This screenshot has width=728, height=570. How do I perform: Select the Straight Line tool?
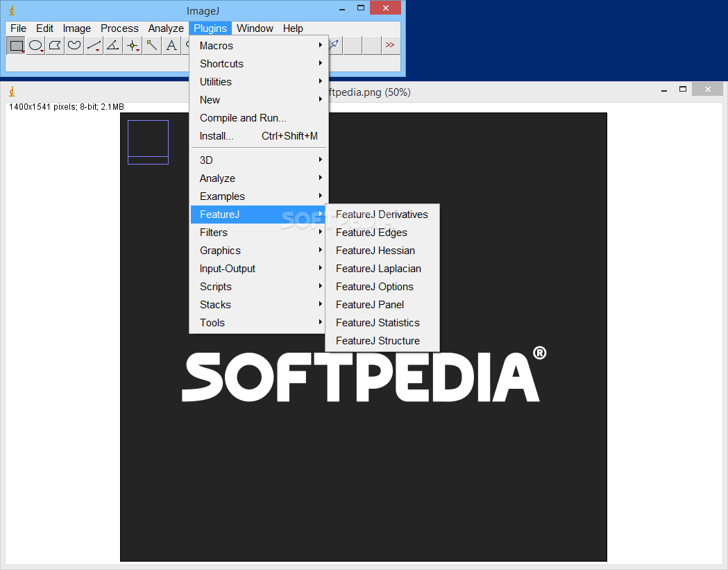(x=94, y=46)
